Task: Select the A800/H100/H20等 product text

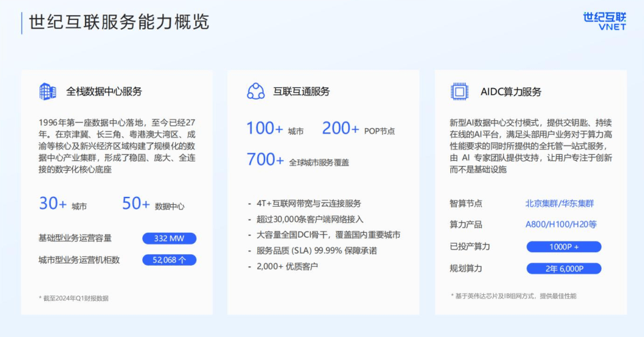Action: [560, 225]
